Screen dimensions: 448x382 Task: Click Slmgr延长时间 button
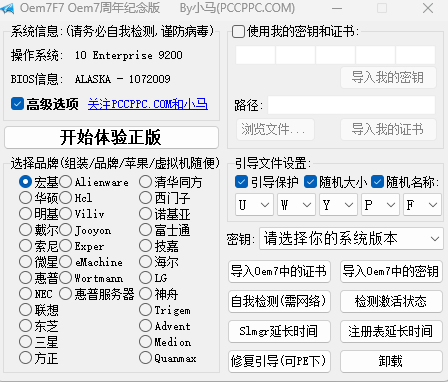279,331
